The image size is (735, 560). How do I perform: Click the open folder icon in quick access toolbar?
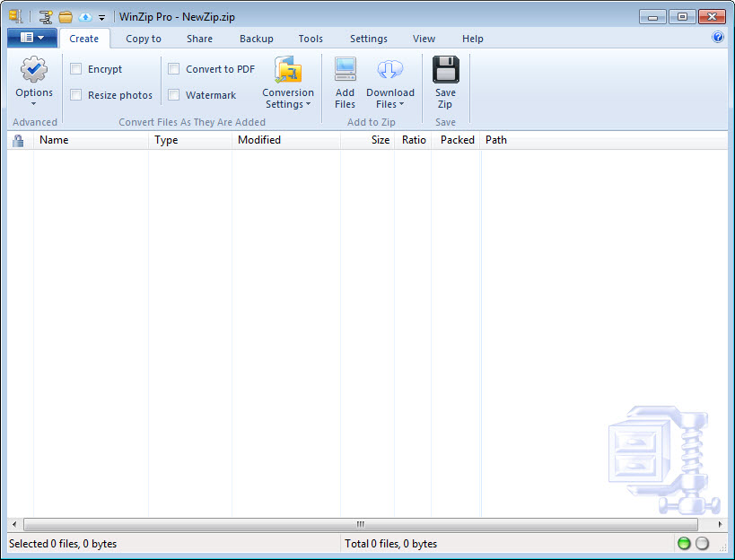[x=66, y=17]
